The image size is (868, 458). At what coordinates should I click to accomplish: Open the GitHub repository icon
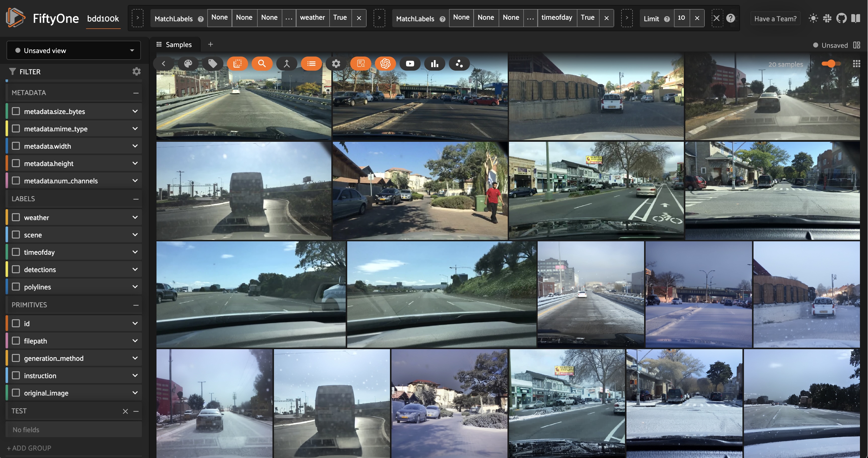click(x=841, y=18)
